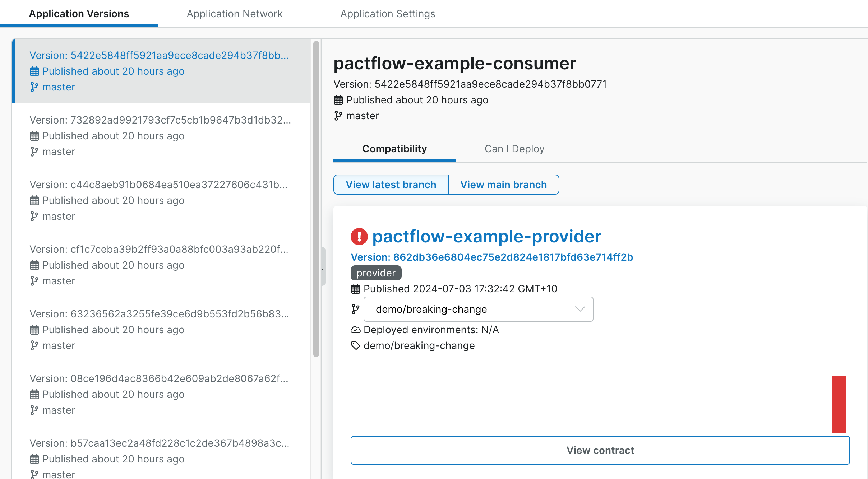The height and width of the screenshot is (479, 868).
Task: Click branch icon under version cf1c7ceb
Action: click(34, 281)
